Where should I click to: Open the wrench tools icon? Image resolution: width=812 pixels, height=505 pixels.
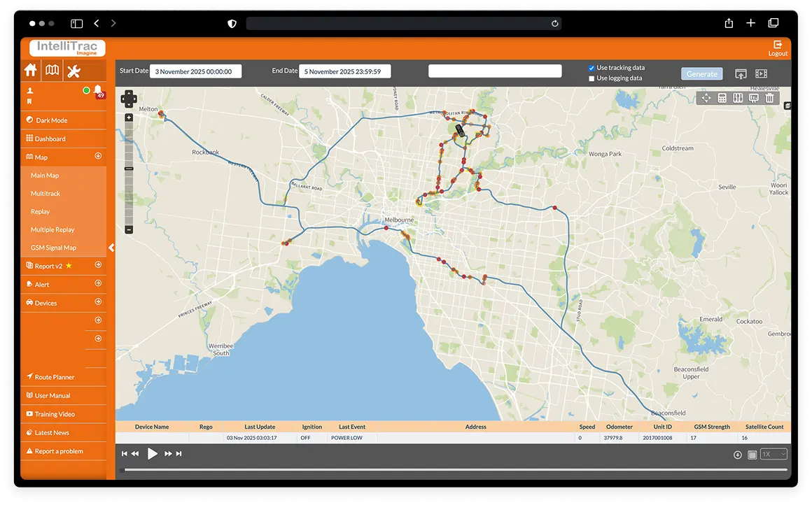[73, 71]
